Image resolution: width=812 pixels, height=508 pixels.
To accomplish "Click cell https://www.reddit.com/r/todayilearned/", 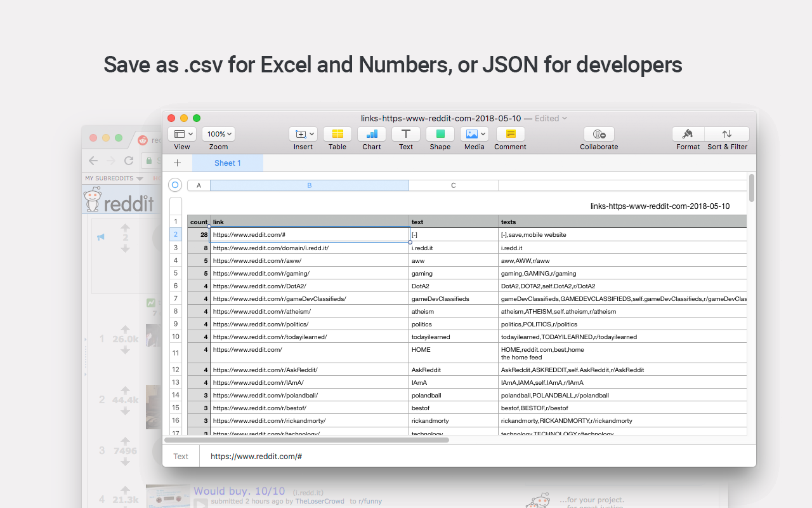I will (310, 337).
